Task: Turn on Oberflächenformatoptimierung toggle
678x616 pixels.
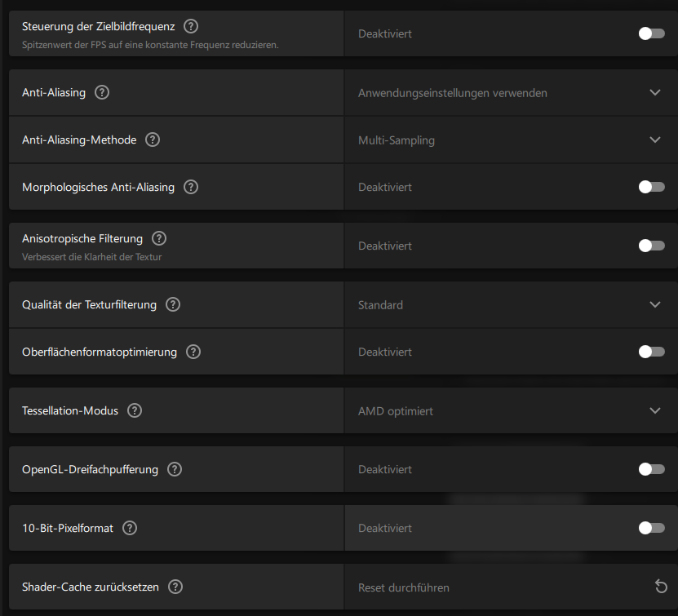Action: coord(651,352)
